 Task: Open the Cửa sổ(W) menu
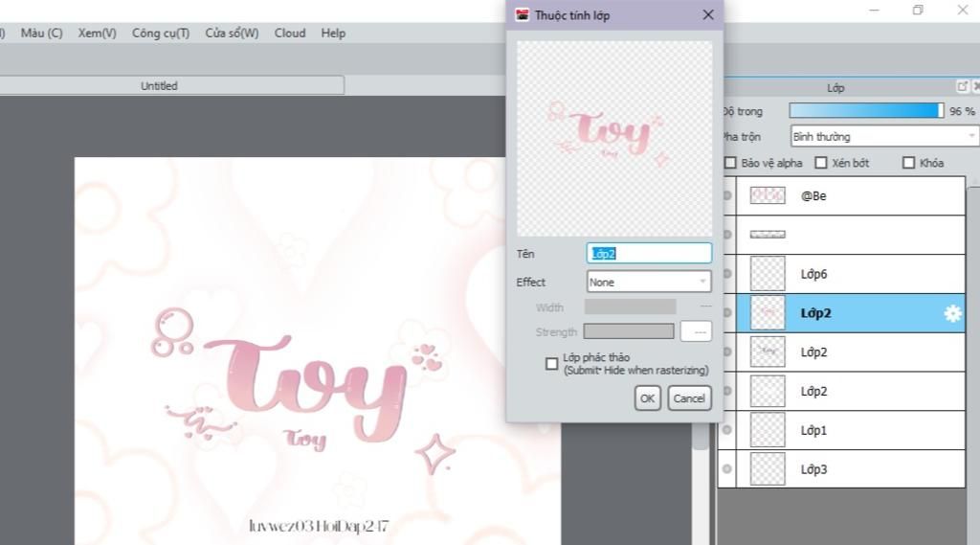pos(232,33)
